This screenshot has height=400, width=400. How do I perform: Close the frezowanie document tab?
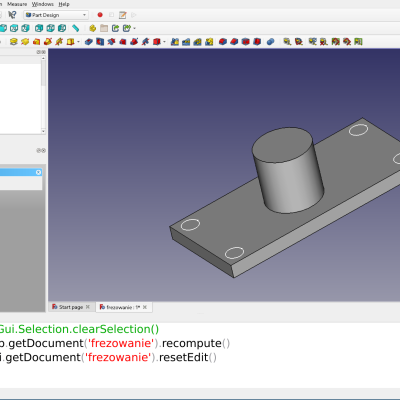click(x=145, y=307)
